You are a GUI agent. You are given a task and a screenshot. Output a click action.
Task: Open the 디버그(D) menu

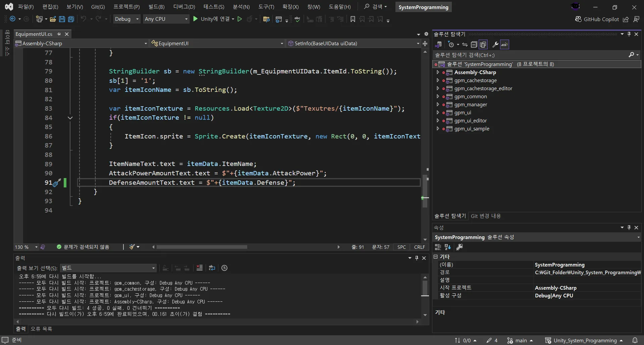pyautogui.click(x=184, y=7)
